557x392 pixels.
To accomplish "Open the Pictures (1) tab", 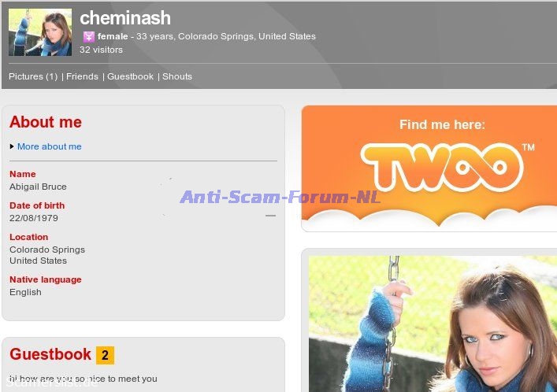I will click(x=33, y=76).
